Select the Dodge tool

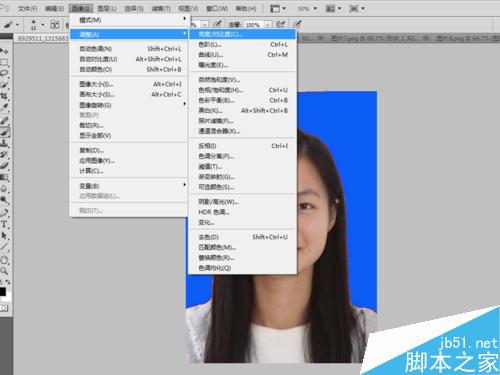(4, 200)
